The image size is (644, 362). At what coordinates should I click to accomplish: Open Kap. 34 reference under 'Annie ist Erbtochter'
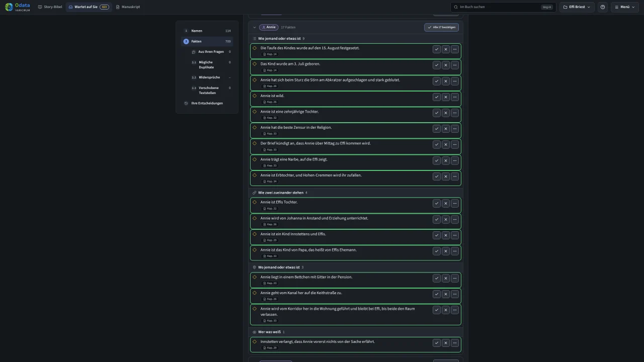pyautogui.click(x=270, y=182)
